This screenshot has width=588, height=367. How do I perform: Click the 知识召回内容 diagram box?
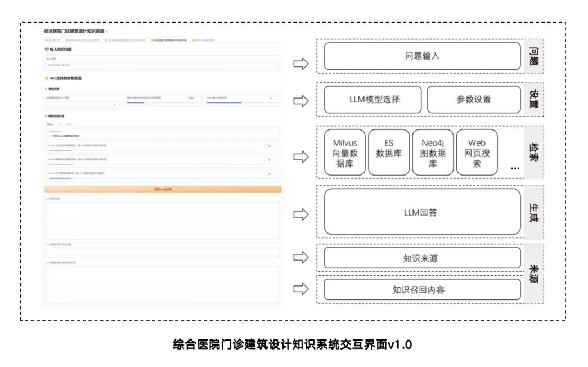[x=422, y=289]
